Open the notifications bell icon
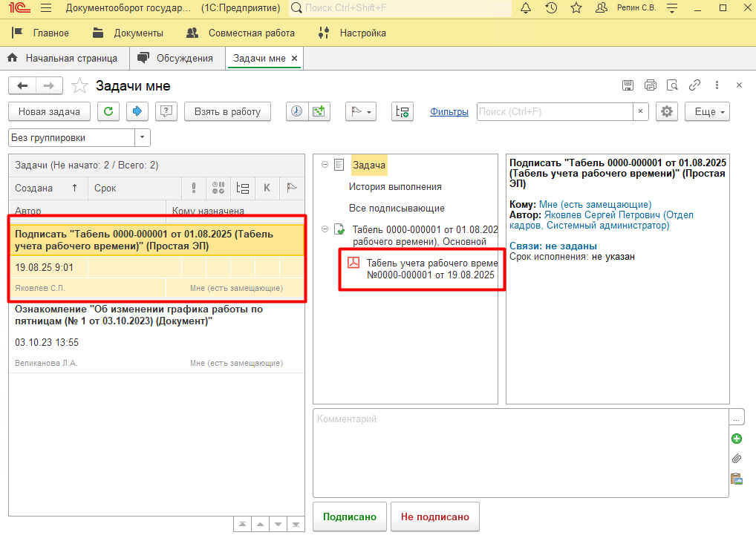This screenshot has width=756, height=541. [x=526, y=9]
